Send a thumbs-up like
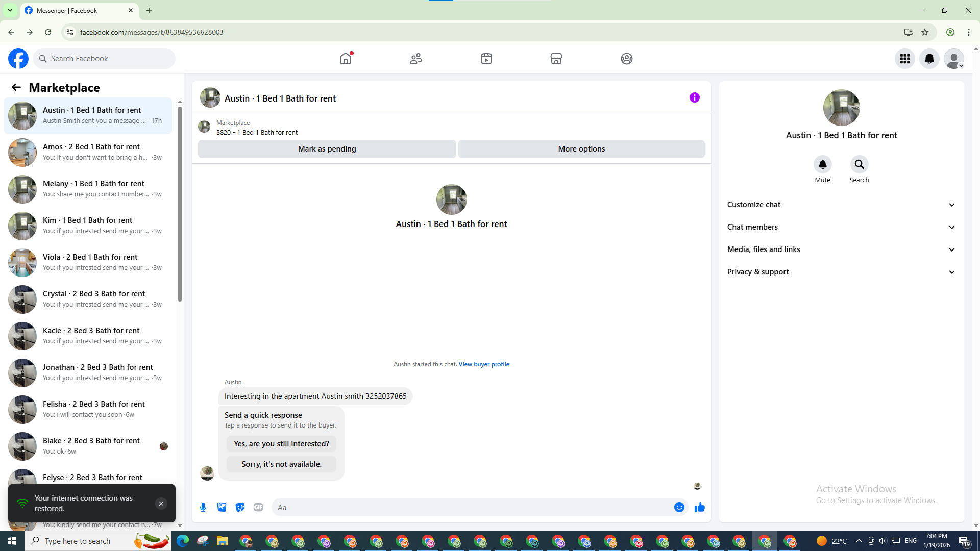This screenshot has height=551, width=980. click(699, 507)
